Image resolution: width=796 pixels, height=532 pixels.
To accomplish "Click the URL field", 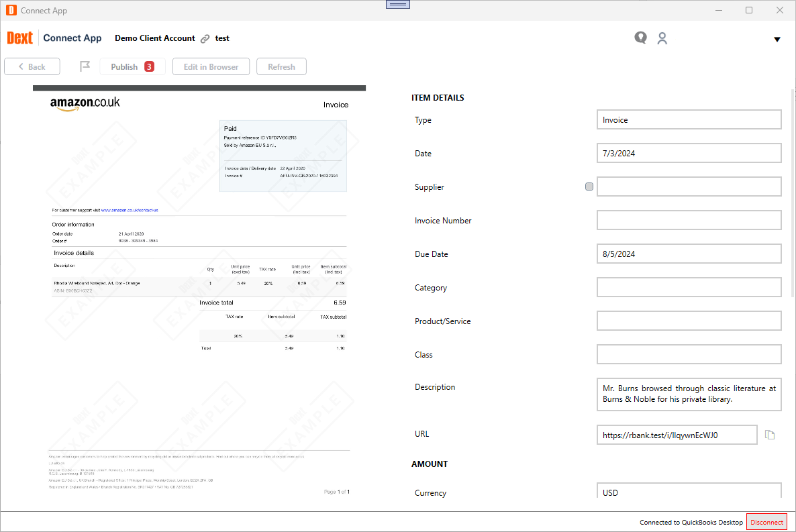I will coord(677,435).
